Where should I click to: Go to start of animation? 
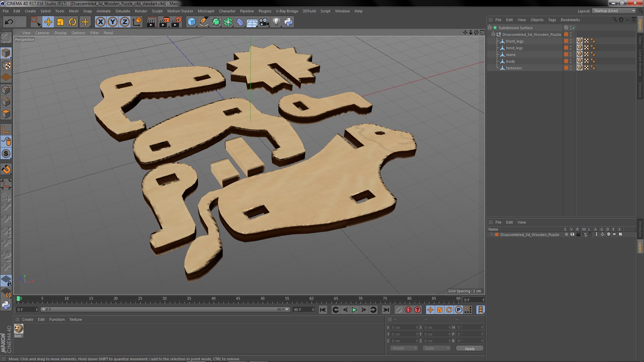pyautogui.click(x=323, y=310)
